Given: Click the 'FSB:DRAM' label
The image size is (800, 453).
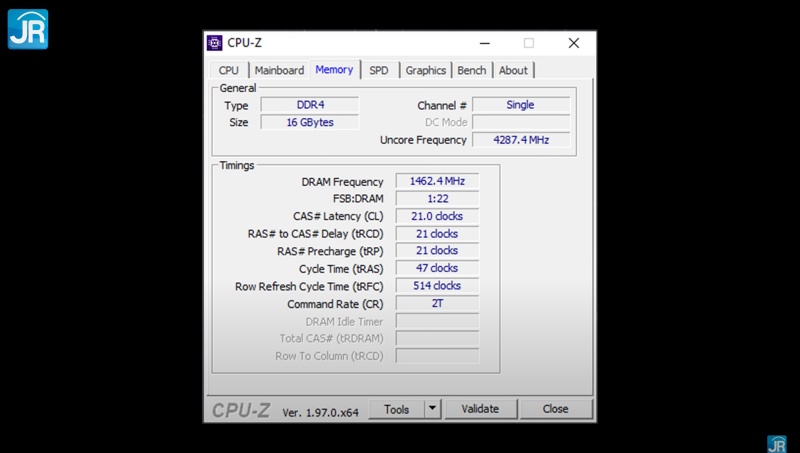Looking at the screenshot, I should pyautogui.click(x=358, y=199).
